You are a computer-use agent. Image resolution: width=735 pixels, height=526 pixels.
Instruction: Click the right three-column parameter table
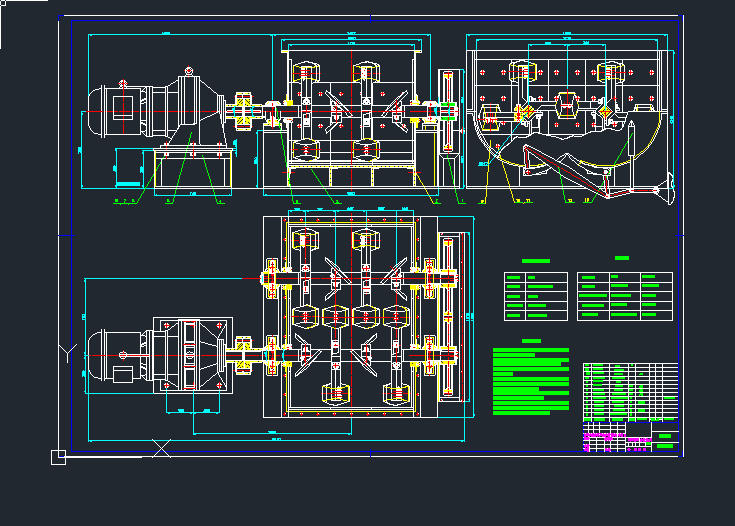click(x=625, y=296)
